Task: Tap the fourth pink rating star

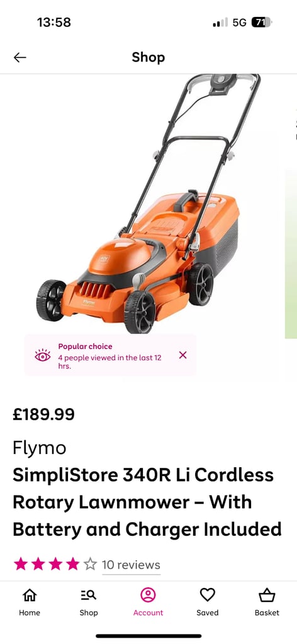Action: (x=73, y=564)
